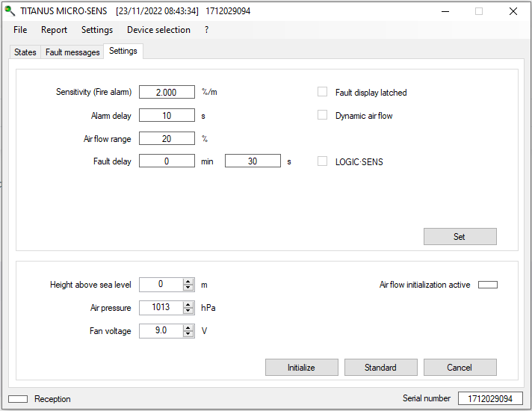Click the TITANUS MICRO·SENS app icon
The image size is (532, 411).
[x=10, y=11]
